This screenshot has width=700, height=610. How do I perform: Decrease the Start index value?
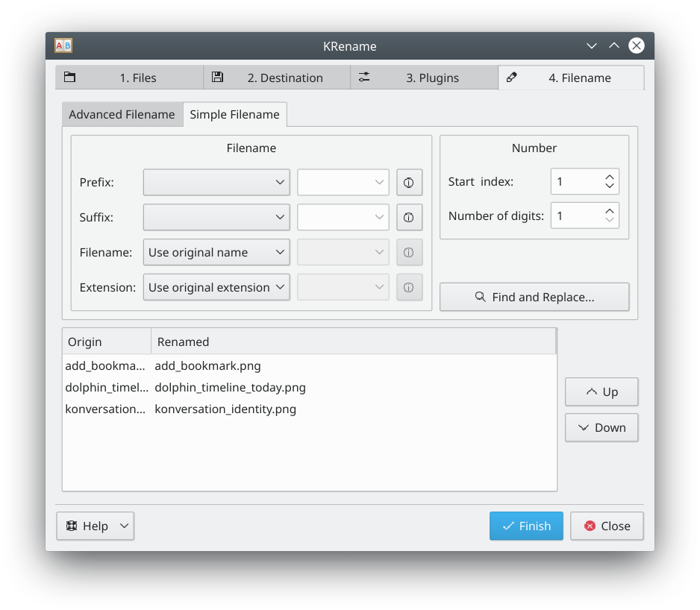(x=610, y=186)
